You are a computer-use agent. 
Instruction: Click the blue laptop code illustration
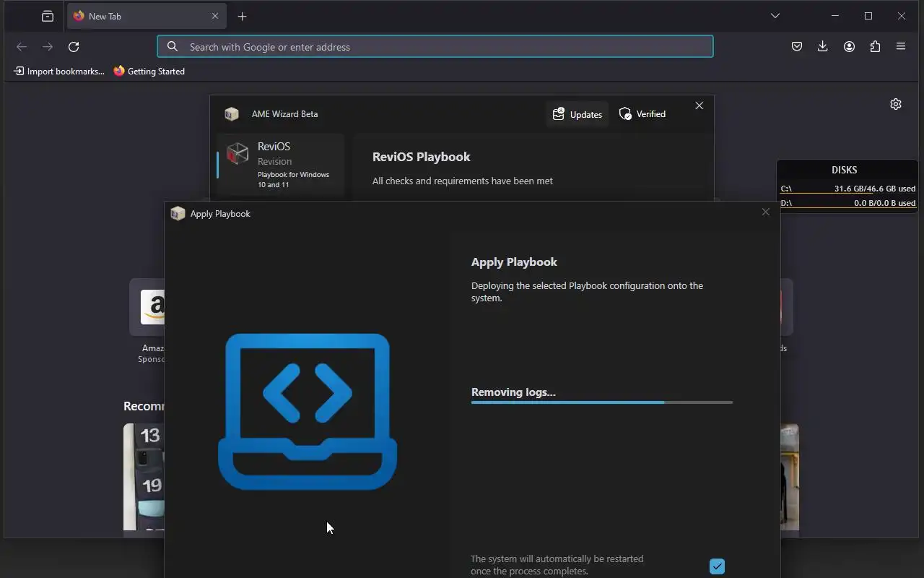pos(308,412)
